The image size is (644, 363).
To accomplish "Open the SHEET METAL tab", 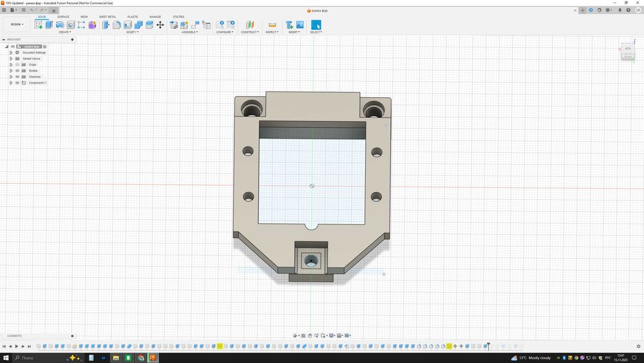I will point(108,17).
